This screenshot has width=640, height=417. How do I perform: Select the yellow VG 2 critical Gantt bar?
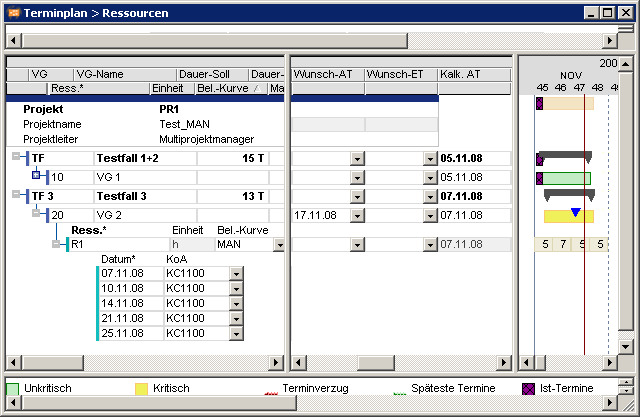569,216
